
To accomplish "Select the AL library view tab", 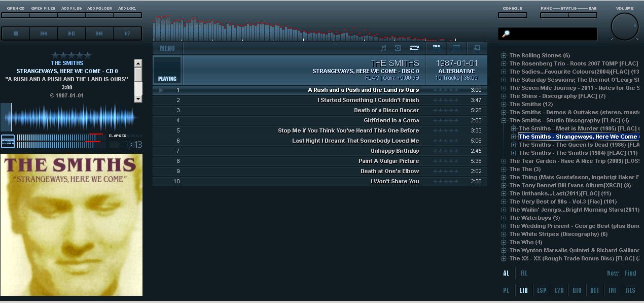I will [506, 273].
